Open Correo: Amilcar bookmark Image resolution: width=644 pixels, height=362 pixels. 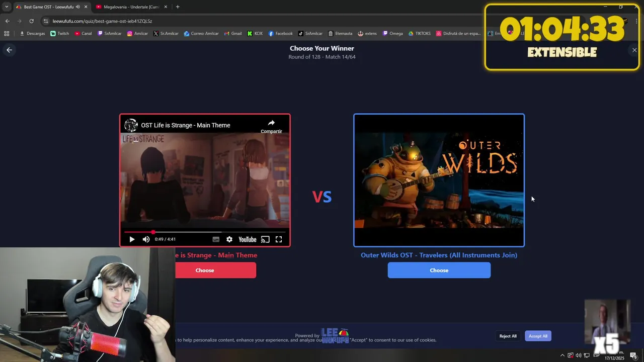pyautogui.click(x=201, y=34)
